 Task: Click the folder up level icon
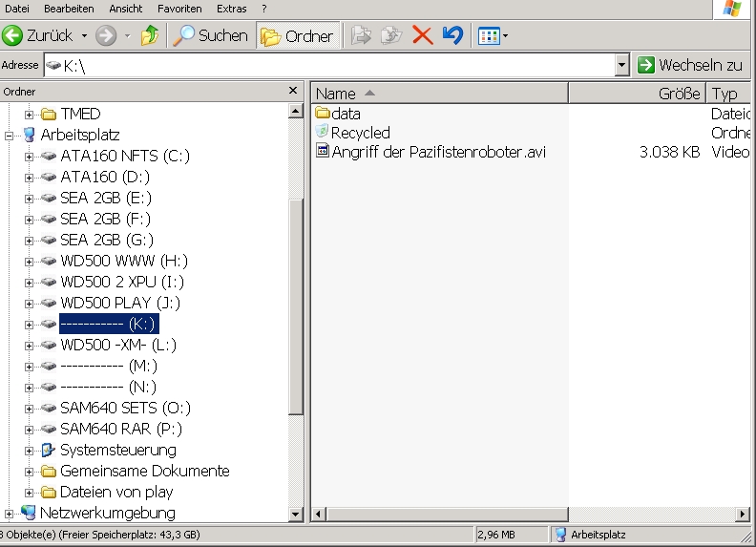[x=149, y=36]
